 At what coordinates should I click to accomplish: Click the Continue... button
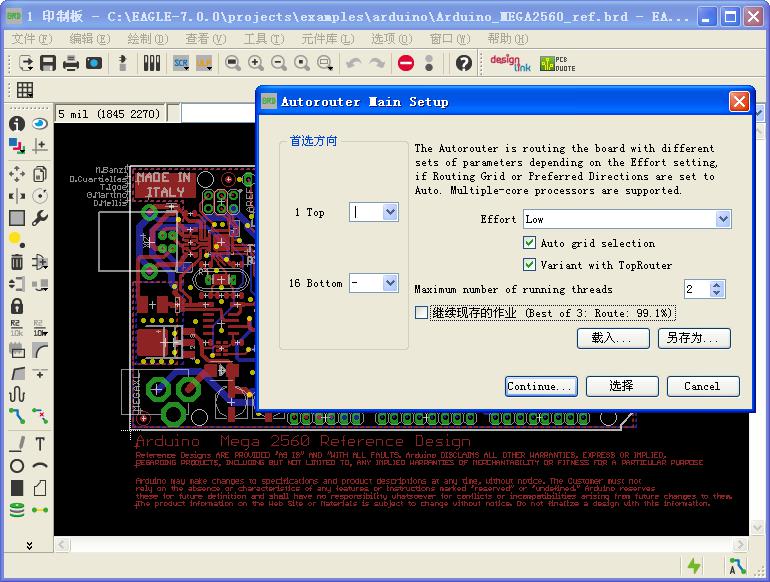pos(540,386)
